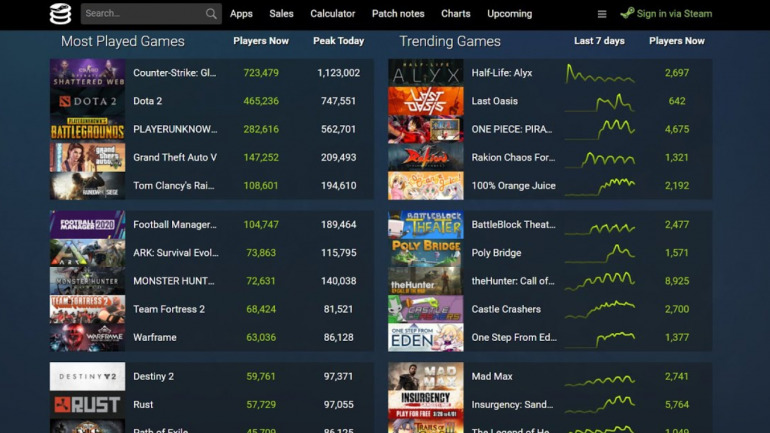Open the Half-Life: Alyx title link
Image resolution: width=770 pixels, height=433 pixels.
pyautogui.click(x=502, y=73)
